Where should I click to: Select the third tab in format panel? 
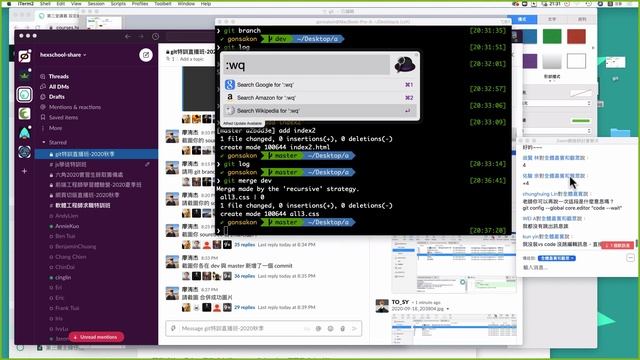coord(581,19)
